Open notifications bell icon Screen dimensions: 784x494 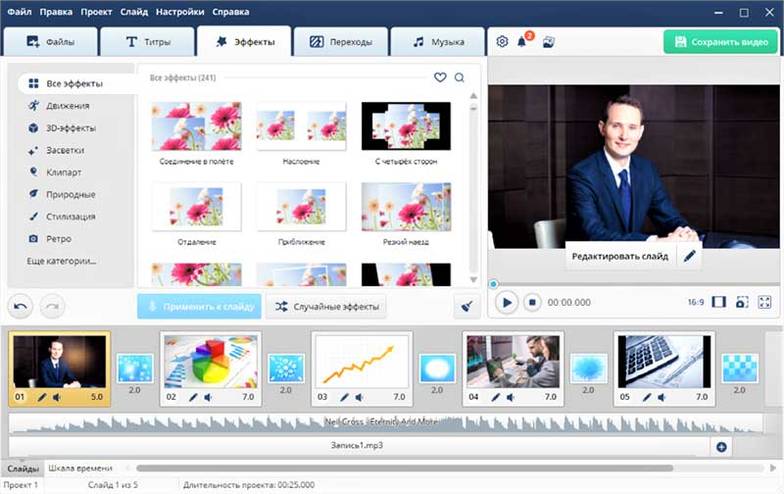[522, 41]
